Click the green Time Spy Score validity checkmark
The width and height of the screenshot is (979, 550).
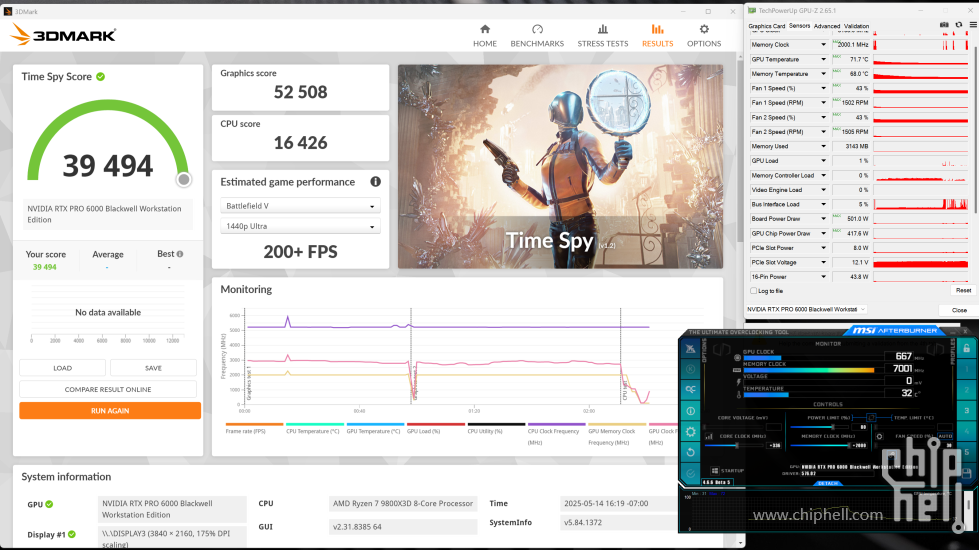pos(101,77)
